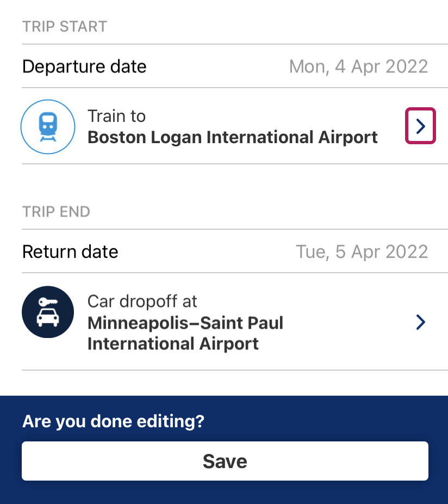448x504 pixels.
Task: Click the word 'International Airport' under Minneapolis
Action: click(173, 343)
